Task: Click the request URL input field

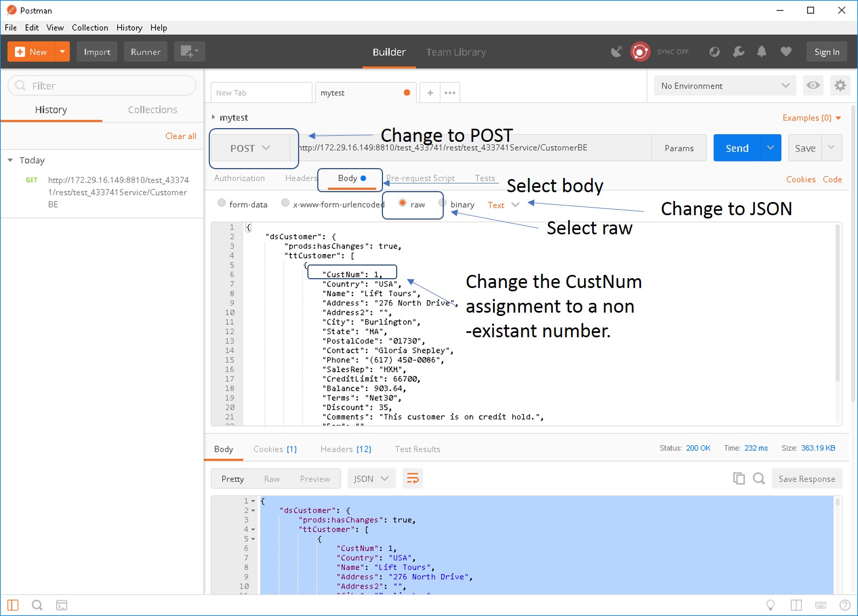Action: tap(471, 148)
